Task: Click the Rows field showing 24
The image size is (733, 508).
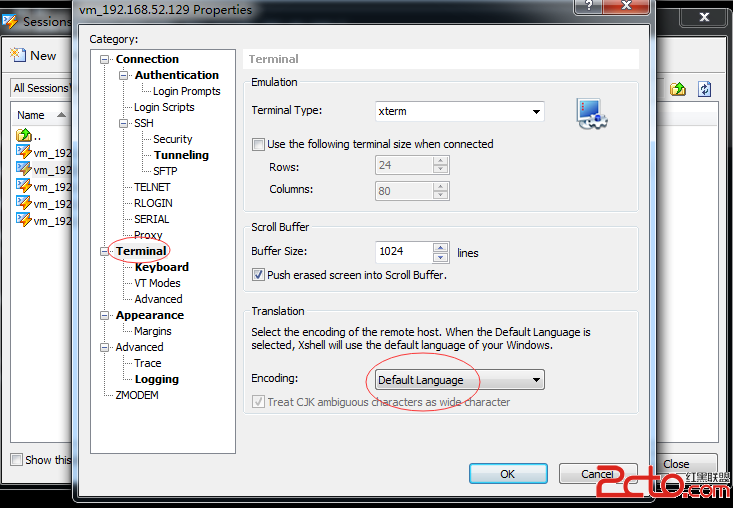Action: (x=404, y=165)
